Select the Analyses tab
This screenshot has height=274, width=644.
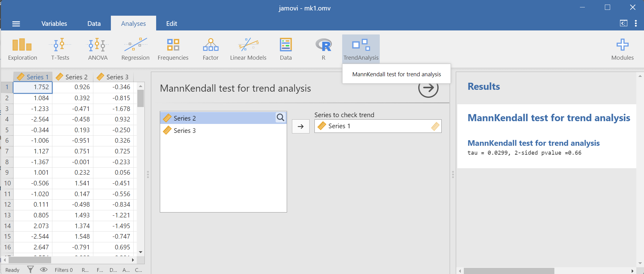133,23
